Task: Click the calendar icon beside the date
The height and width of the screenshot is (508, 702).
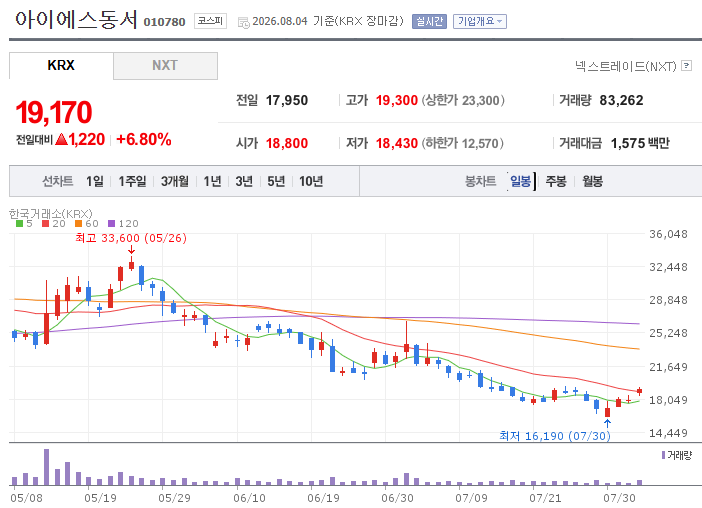Action: point(244,22)
